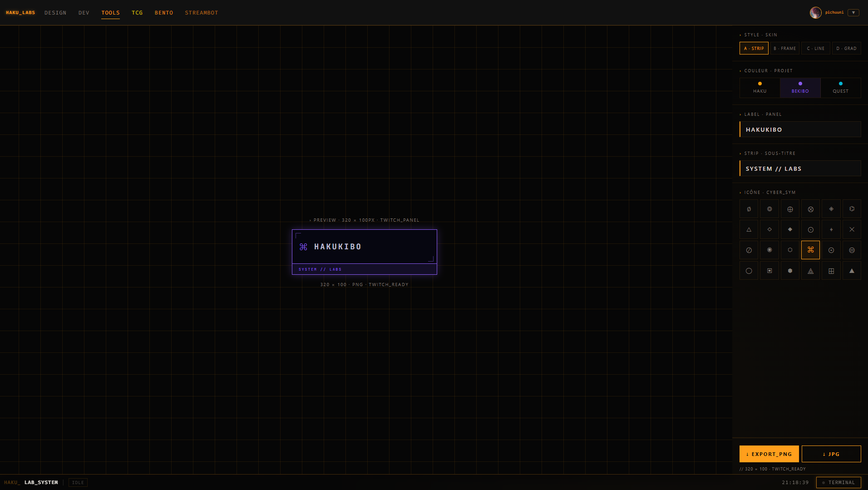Click the EXPORT_PNG button
Image resolution: width=868 pixels, height=490 pixels.
coord(769,454)
